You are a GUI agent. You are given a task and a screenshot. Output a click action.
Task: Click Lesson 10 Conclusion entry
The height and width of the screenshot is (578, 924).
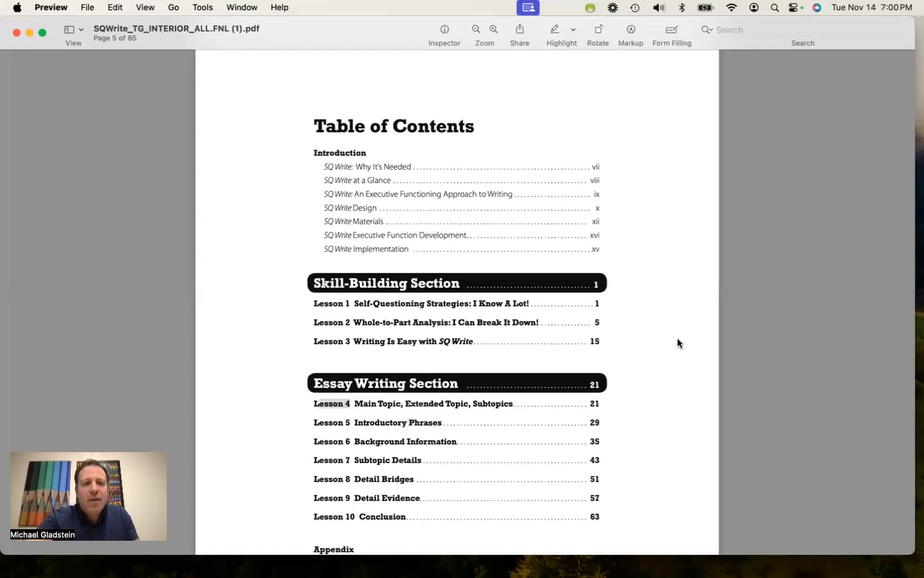tap(382, 517)
